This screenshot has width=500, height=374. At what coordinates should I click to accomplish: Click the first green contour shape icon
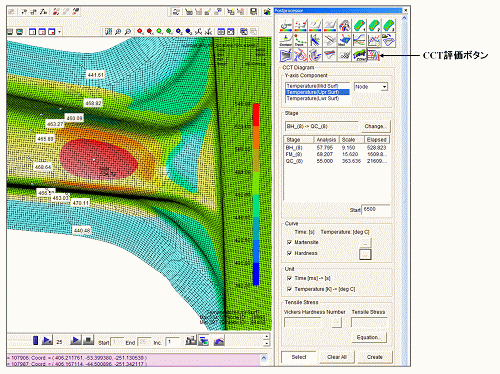pos(359,26)
